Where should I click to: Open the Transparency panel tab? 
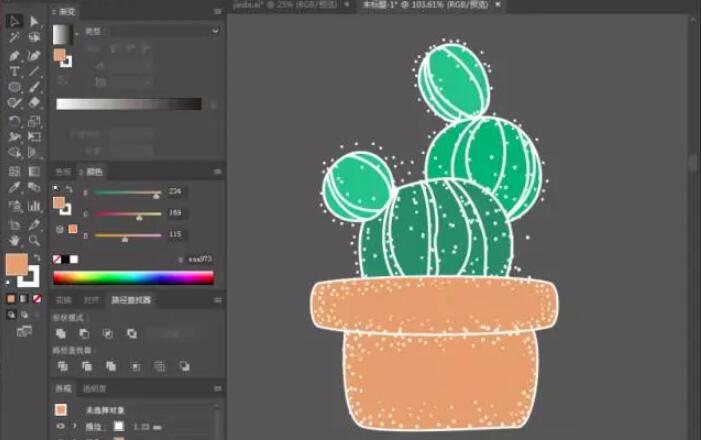(x=93, y=388)
